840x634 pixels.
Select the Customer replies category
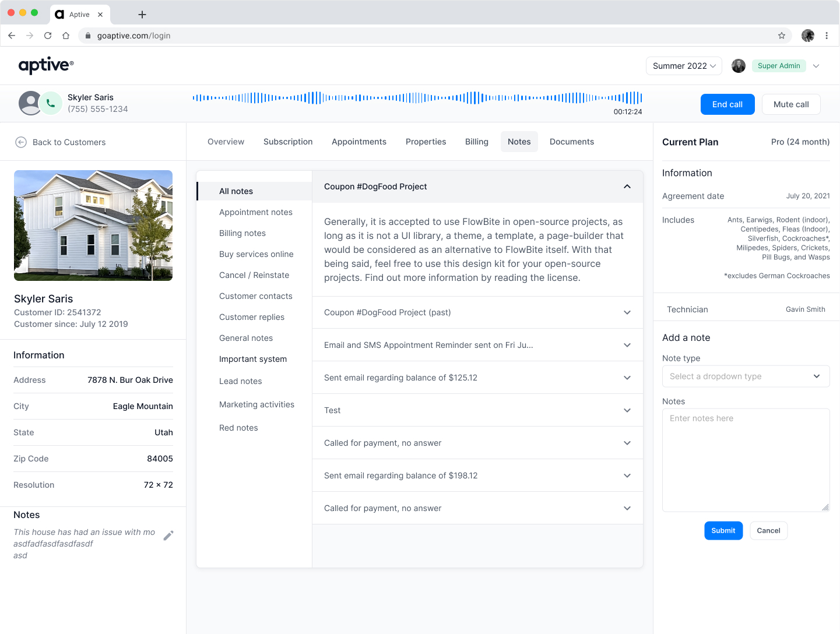[x=252, y=317]
